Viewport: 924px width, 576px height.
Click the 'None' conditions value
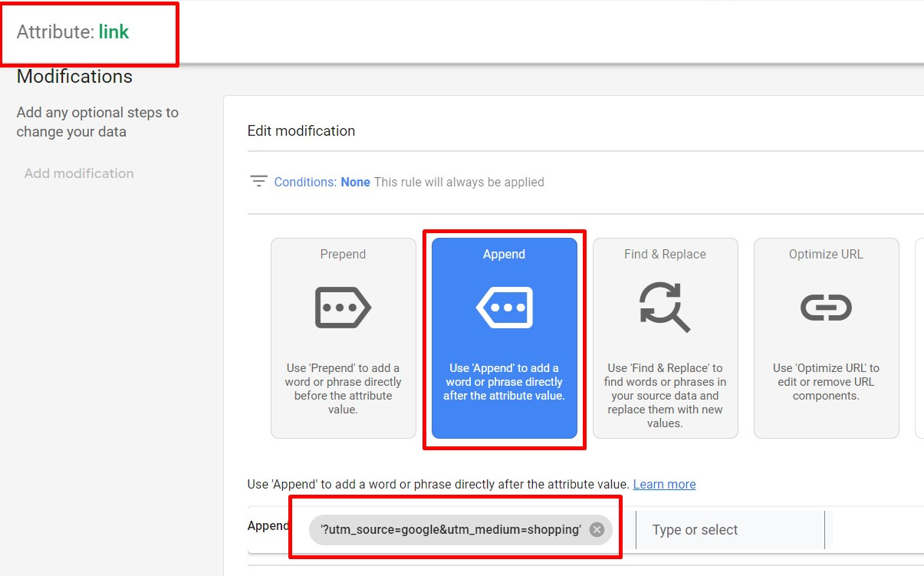point(356,183)
